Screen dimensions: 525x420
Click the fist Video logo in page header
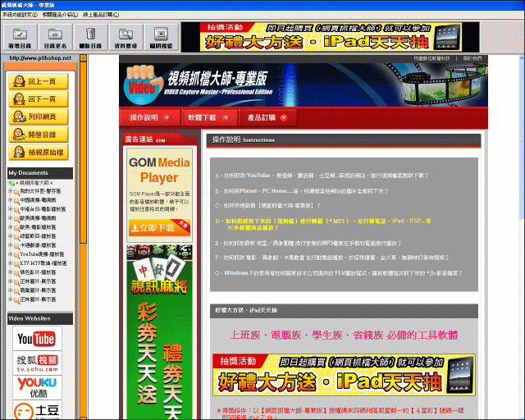pos(142,84)
